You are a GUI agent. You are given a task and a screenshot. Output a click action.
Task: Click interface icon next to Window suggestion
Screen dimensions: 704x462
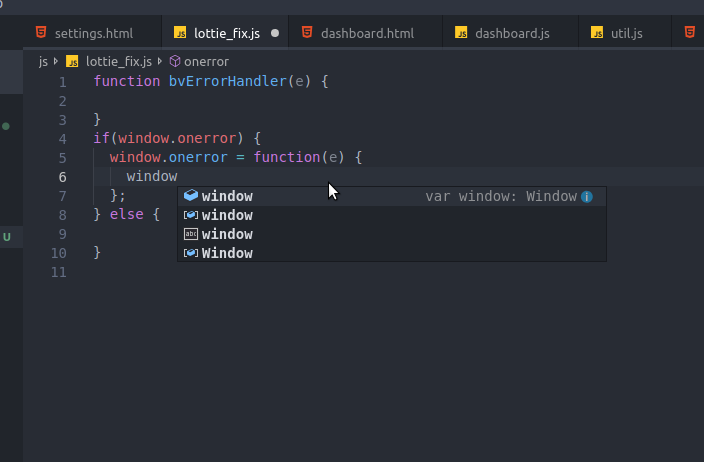coord(191,253)
